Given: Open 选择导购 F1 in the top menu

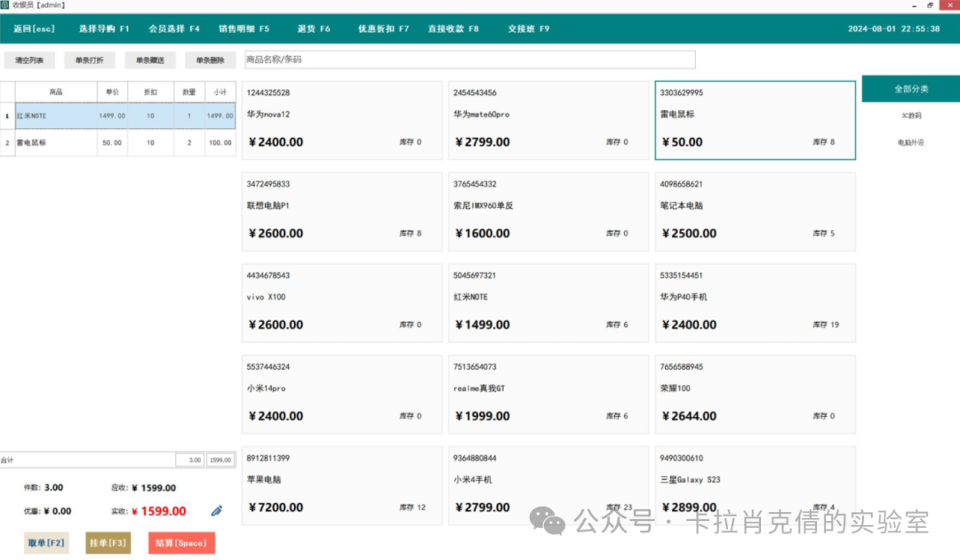Looking at the screenshot, I should (104, 28).
